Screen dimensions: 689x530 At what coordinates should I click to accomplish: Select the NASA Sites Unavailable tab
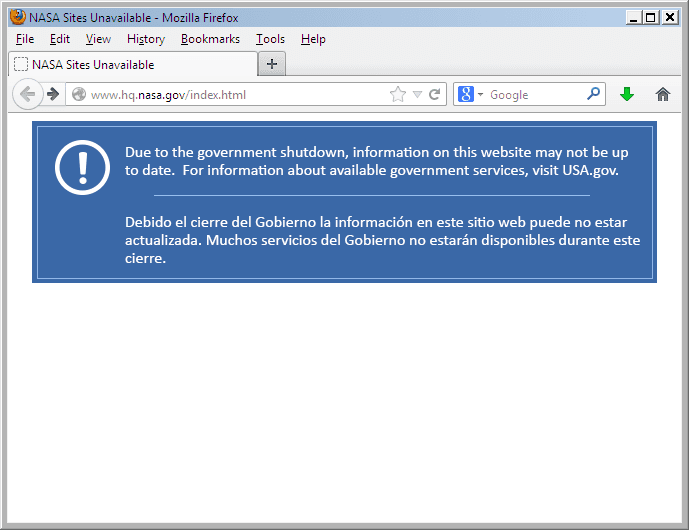133,64
